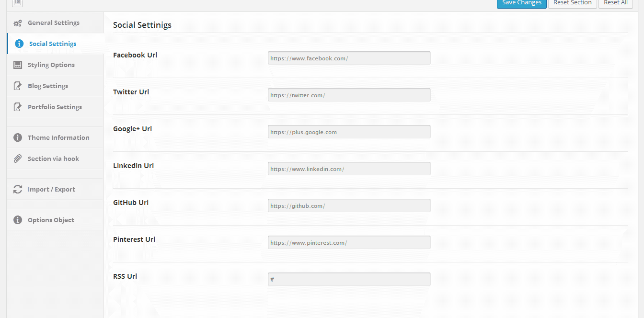This screenshot has height=318, width=644.
Task: Click the RSS Url label
Action: click(x=125, y=276)
